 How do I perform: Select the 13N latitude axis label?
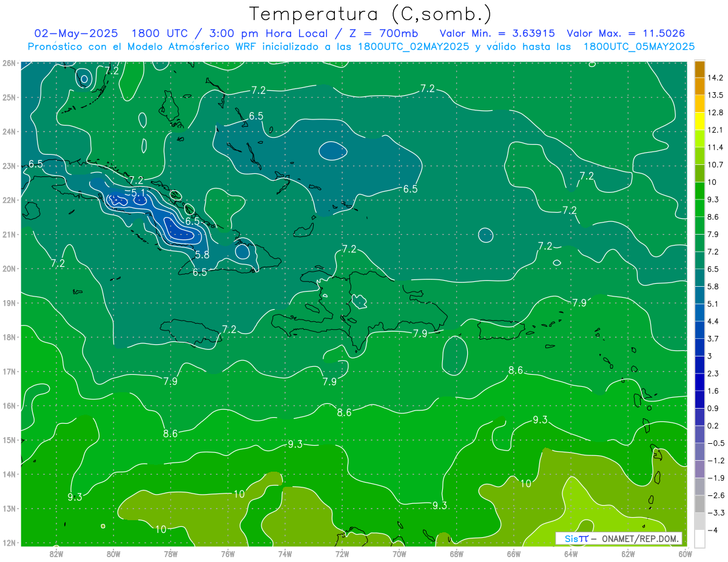(9, 508)
